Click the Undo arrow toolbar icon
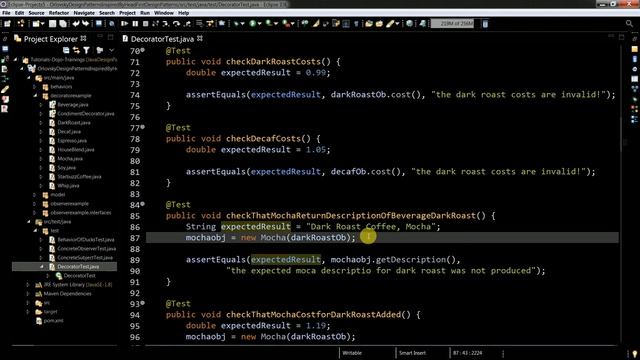This screenshot has width=640, height=360. pyautogui.click(x=76, y=24)
